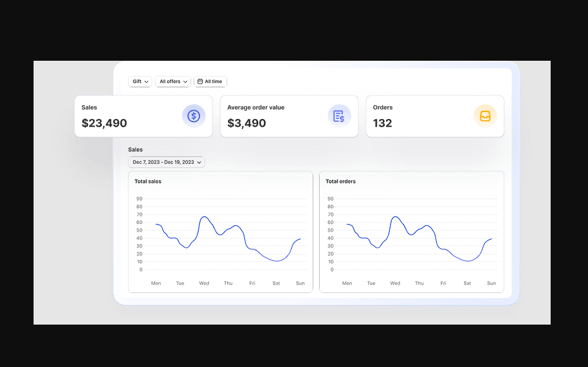Image resolution: width=588 pixels, height=367 pixels.
Task: Click the orange Orders inbox icon
Action: [485, 116]
